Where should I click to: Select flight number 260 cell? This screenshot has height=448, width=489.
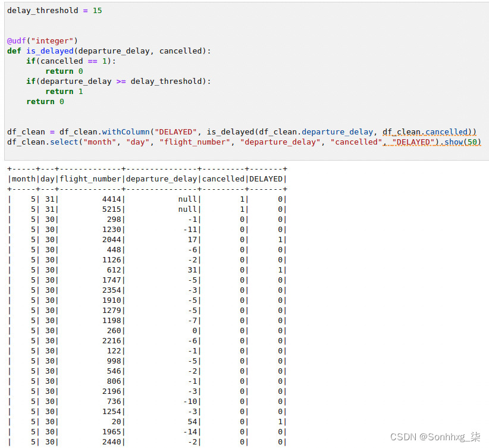114,331
